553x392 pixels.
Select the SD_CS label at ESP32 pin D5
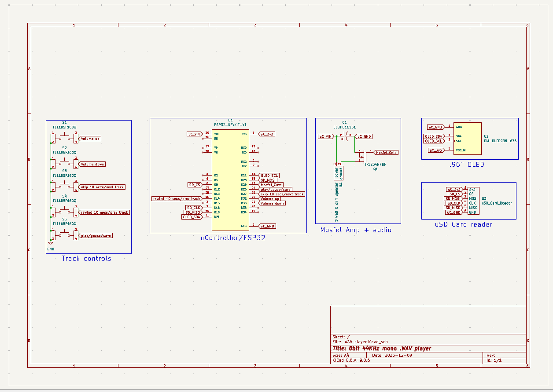tap(195, 185)
